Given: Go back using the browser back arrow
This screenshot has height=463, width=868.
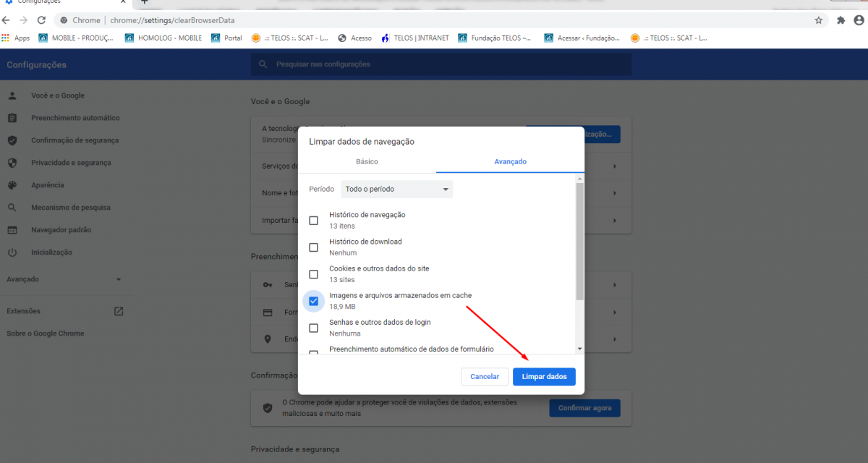Looking at the screenshot, I should 6,20.
